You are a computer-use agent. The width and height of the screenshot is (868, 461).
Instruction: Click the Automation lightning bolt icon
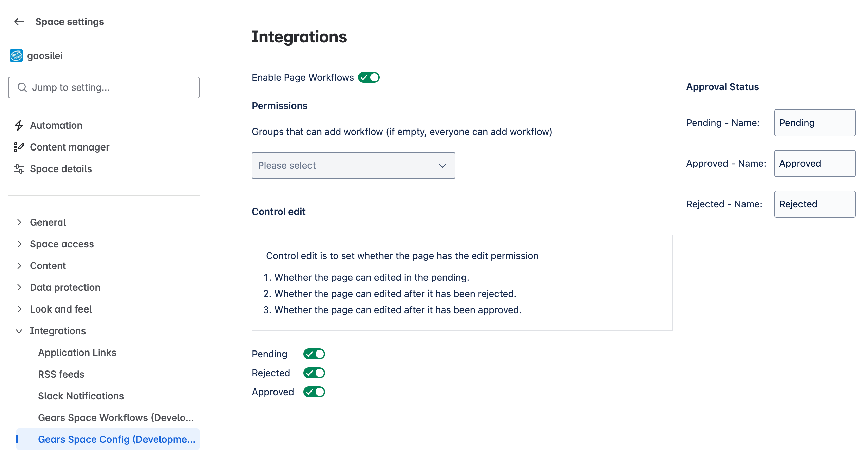(x=19, y=125)
